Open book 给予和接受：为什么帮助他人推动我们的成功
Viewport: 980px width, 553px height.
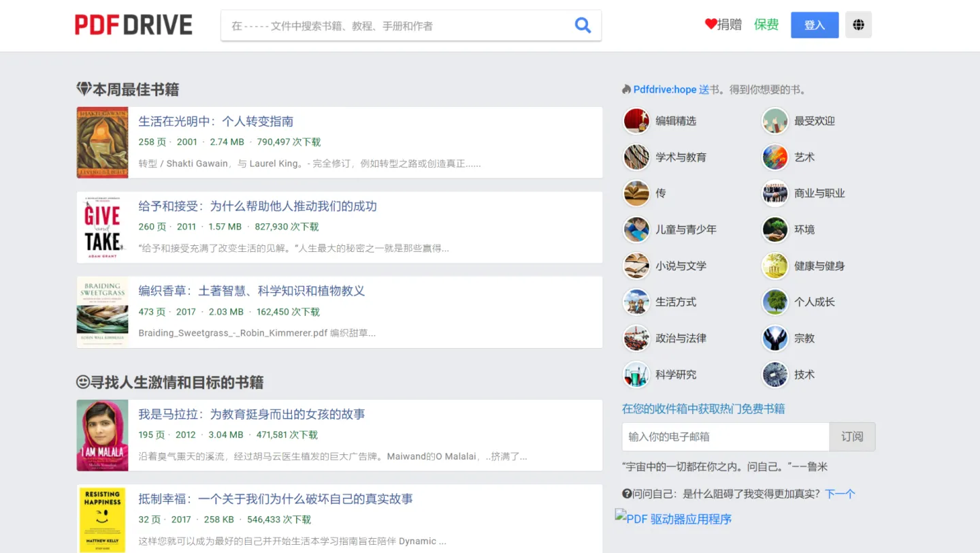pyautogui.click(x=257, y=206)
